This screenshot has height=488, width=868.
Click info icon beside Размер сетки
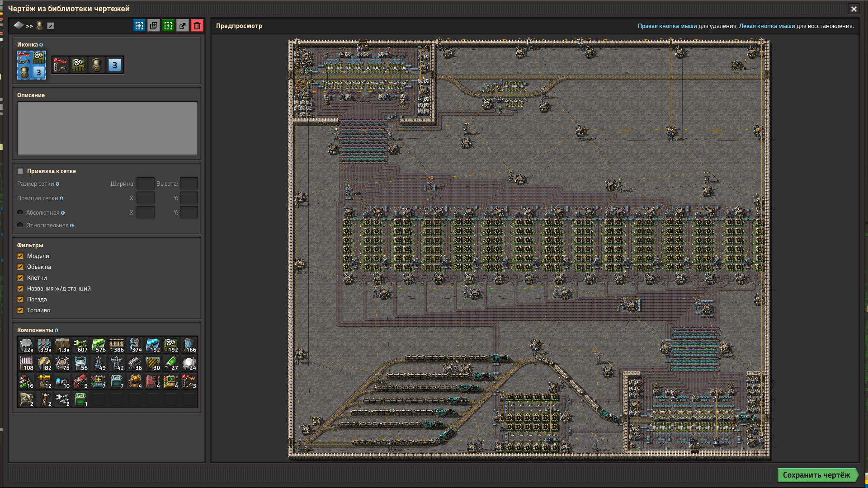[57, 184]
